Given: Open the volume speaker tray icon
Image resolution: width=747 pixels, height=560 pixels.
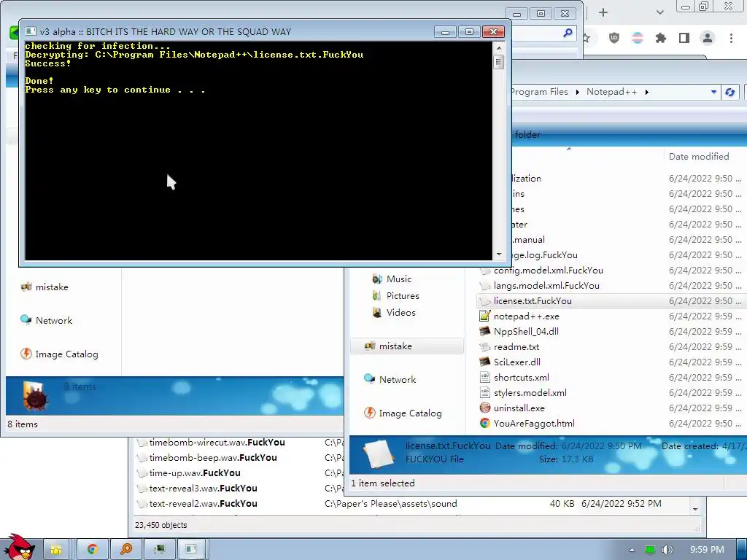Looking at the screenshot, I should pos(667,550).
